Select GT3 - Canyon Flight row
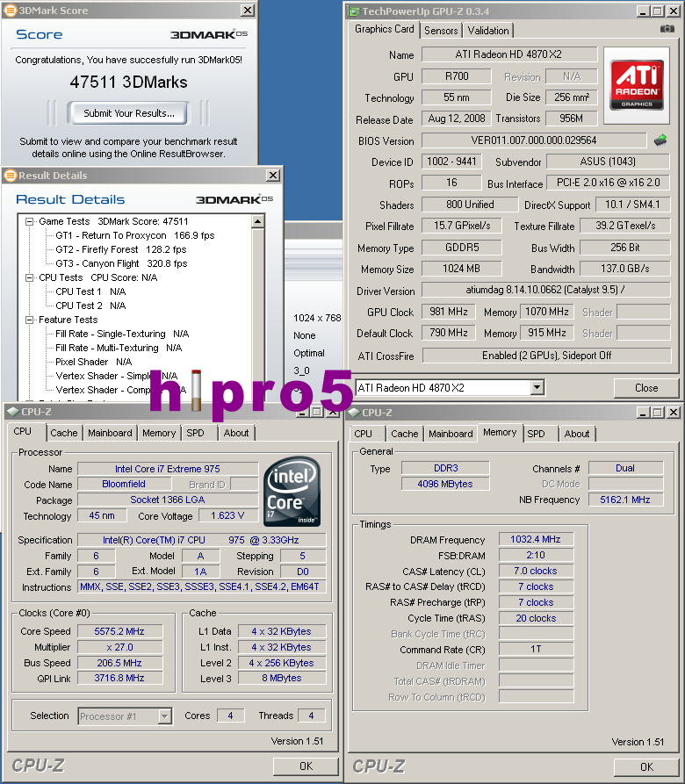This screenshot has height=784, width=685. pos(121,263)
